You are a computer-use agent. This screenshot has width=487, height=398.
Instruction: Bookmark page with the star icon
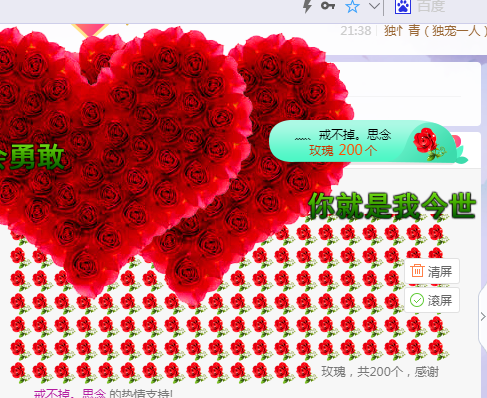pos(352,6)
